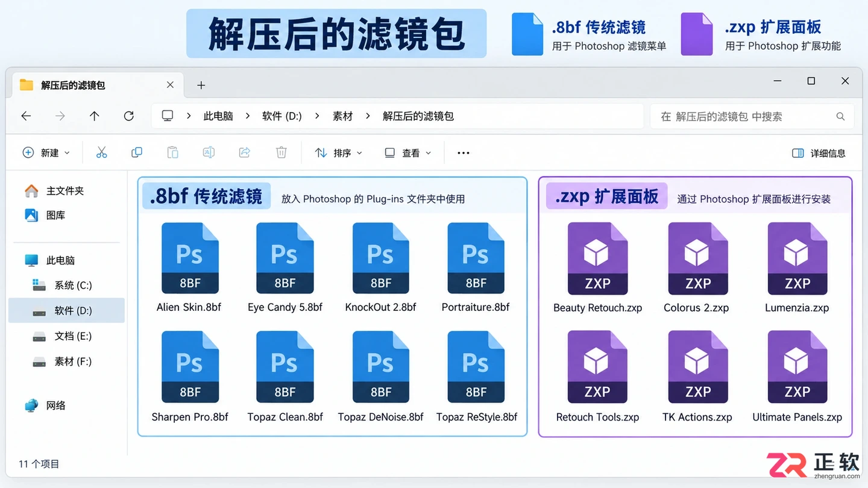Open the more options ellipsis menu
The image size is (868, 488).
click(463, 153)
